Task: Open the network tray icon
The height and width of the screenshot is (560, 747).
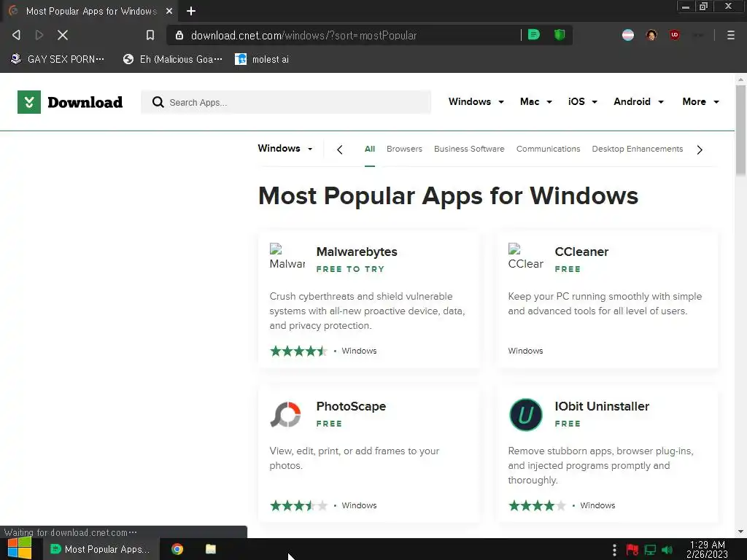Action: tap(650, 550)
